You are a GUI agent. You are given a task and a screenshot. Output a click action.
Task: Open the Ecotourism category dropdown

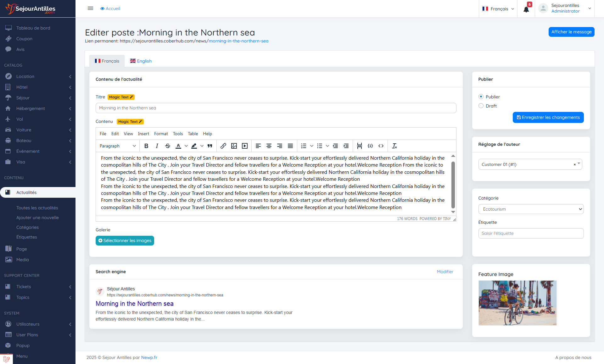(x=531, y=209)
